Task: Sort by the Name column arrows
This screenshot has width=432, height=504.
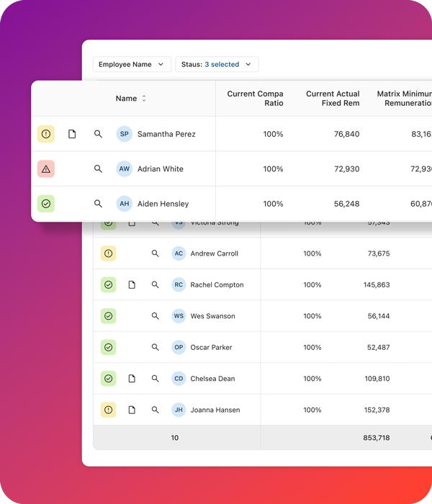Action: 144,99
